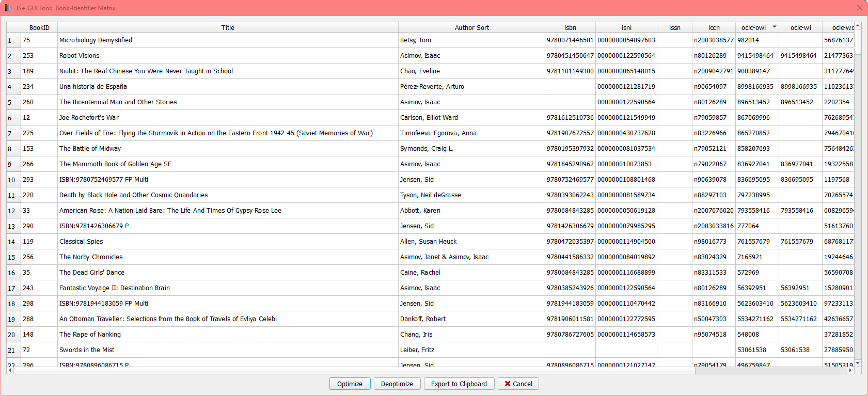Click 'The Rape of Nanking' cell
This screenshot has width=868, height=396.
pos(228,335)
